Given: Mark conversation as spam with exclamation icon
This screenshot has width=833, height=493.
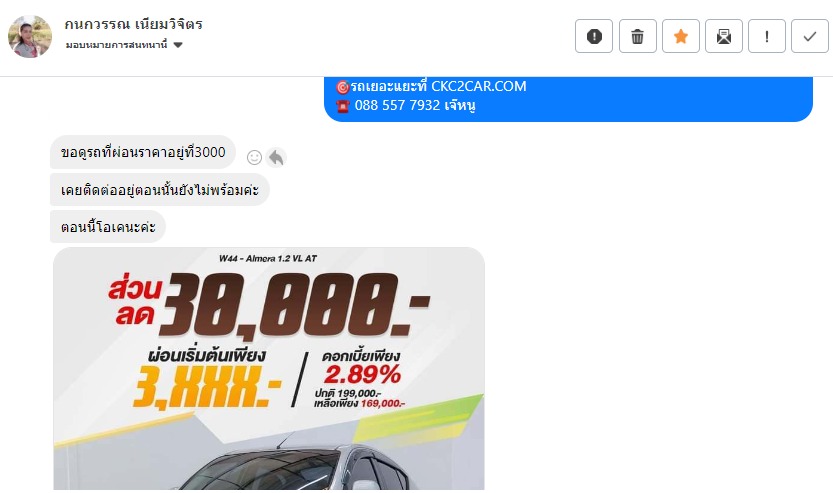Looking at the screenshot, I should point(594,36).
